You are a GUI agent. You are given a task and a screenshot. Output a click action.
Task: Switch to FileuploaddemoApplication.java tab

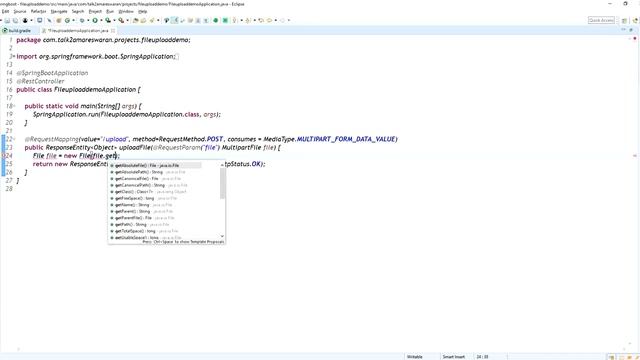(x=78, y=31)
